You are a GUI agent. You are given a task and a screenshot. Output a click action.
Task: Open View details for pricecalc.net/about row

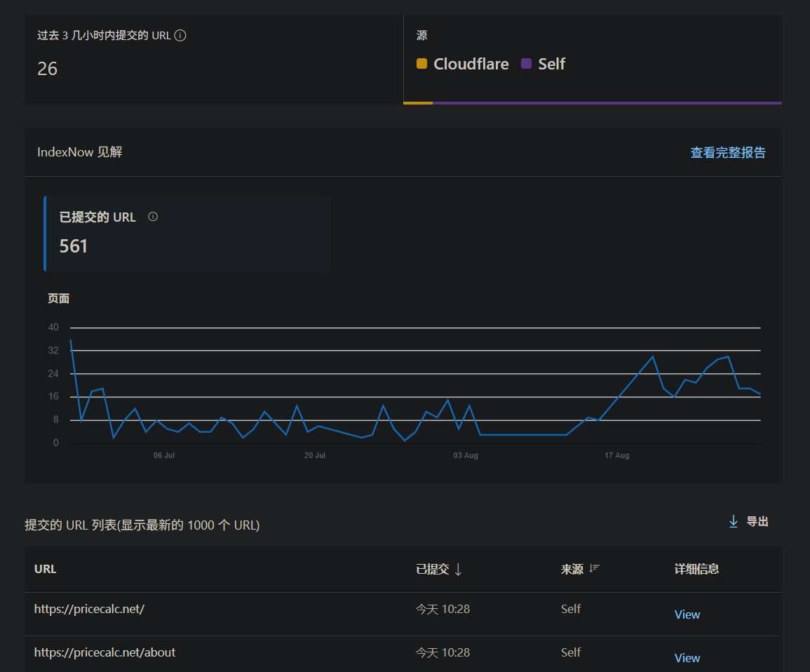(x=687, y=658)
